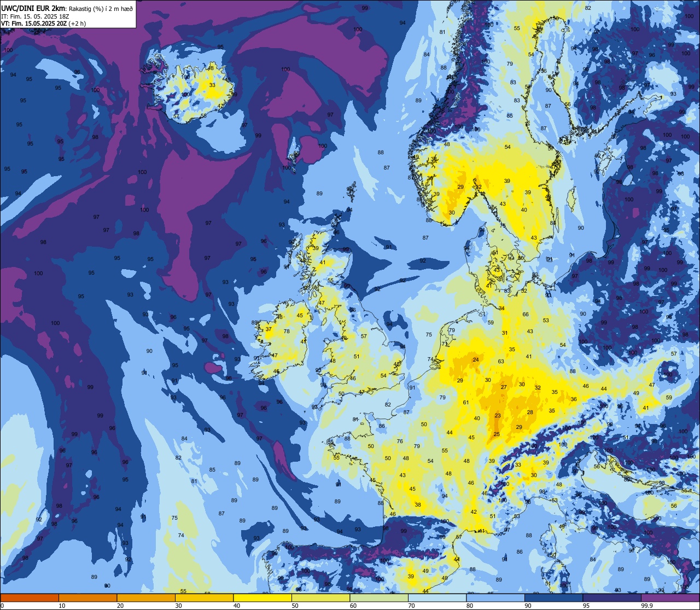700x610 pixels.
Task: Click the humidity value 28 on the map
Action: [530, 412]
